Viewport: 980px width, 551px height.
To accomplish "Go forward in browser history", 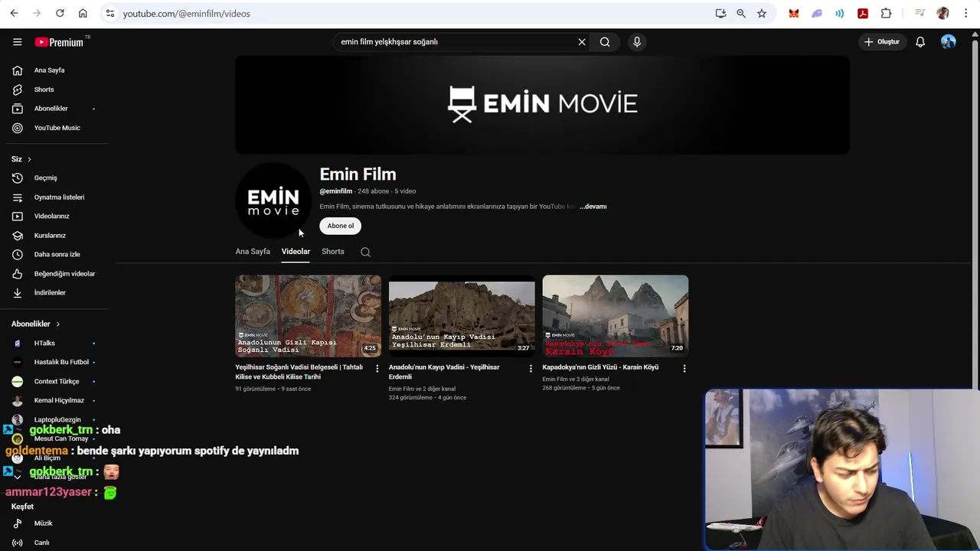I will click(37, 13).
